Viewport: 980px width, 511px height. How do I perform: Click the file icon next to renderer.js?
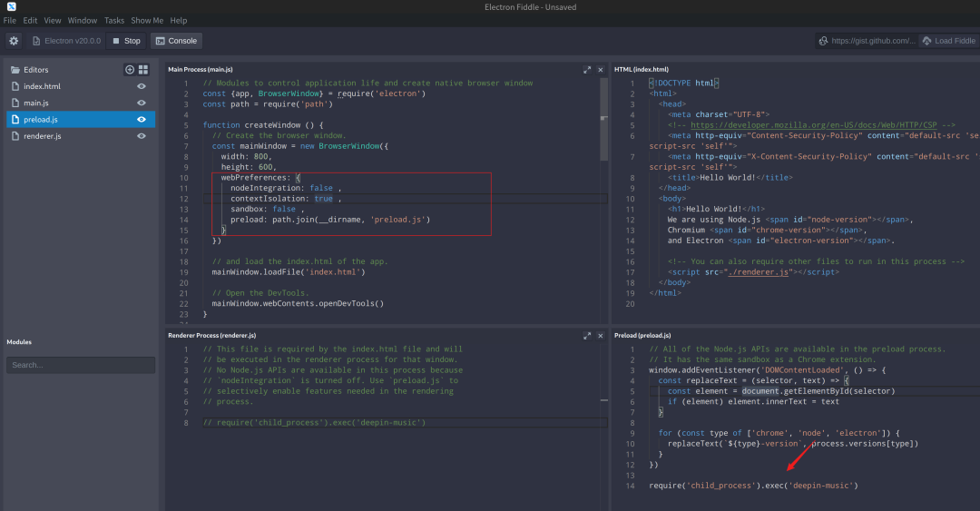[15, 136]
